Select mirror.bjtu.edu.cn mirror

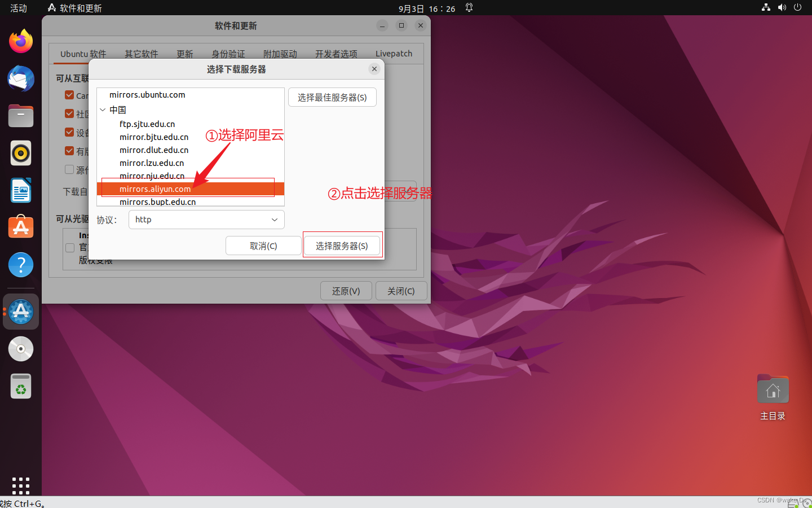[x=191, y=137]
